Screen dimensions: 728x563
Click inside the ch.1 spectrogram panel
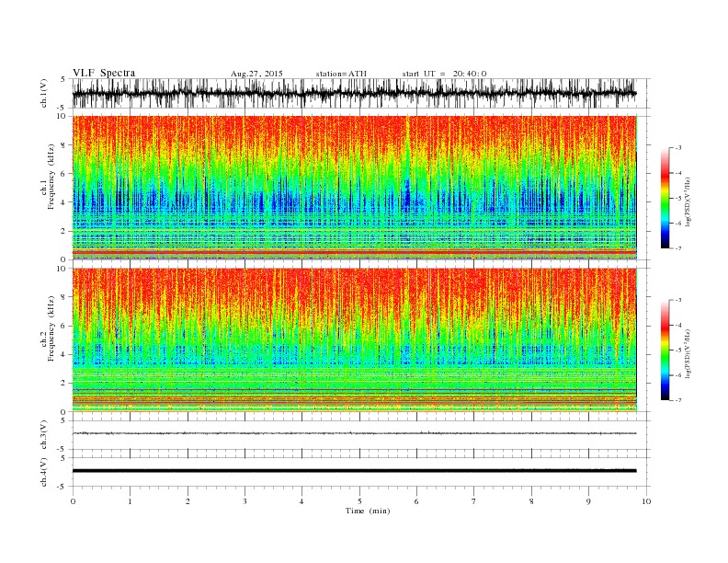coord(355,188)
